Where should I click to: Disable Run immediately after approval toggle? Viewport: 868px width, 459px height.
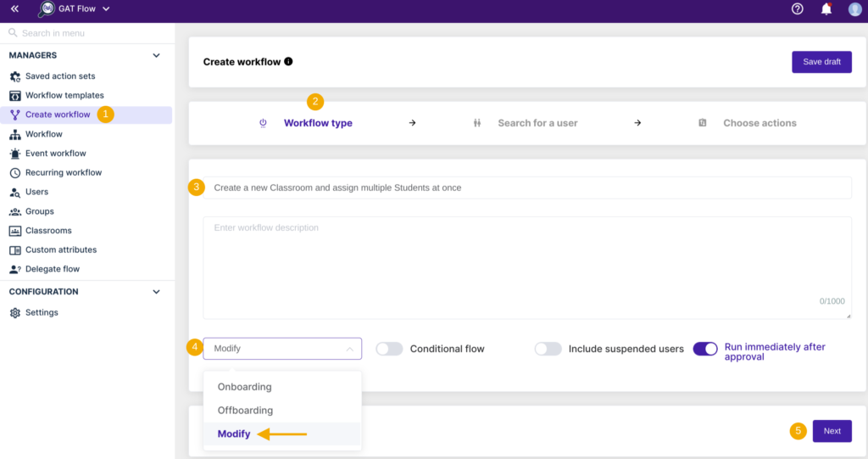click(705, 349)
